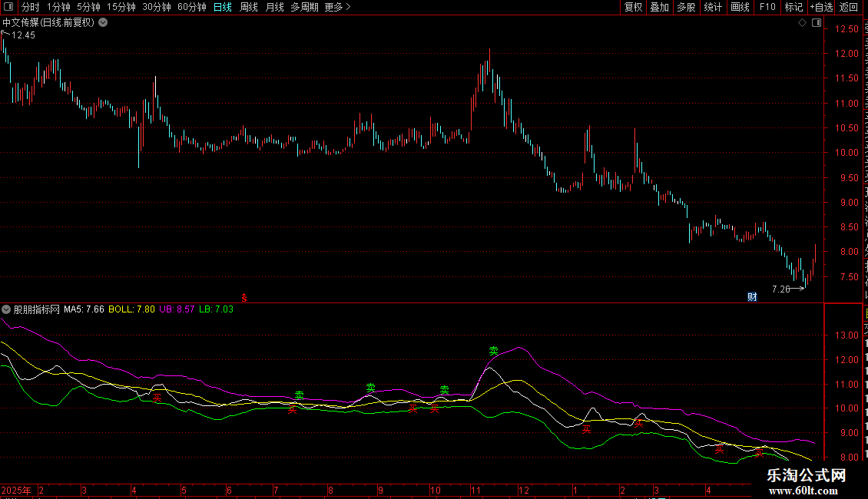Click the green 卖 signal near September
The height and width of the screenshot is (499, 868).
click(371, 388)
